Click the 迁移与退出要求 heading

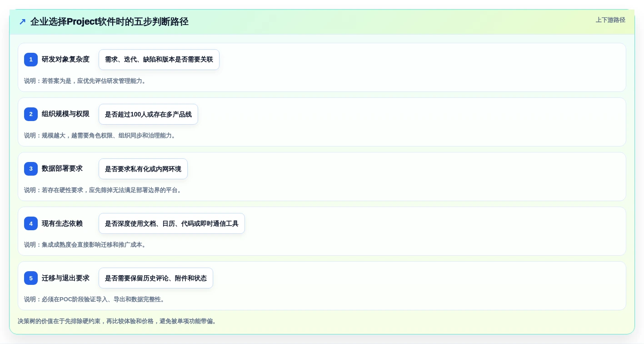(65, 278)
